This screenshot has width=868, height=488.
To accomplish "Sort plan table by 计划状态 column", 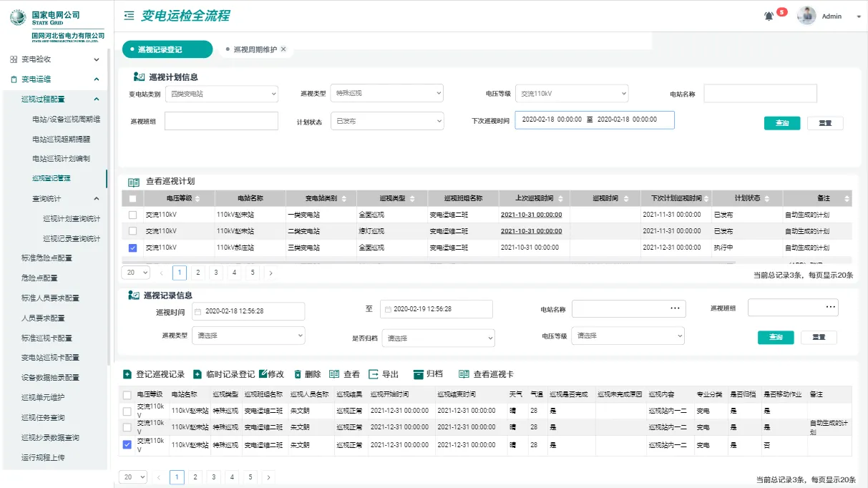I will 766,198.
